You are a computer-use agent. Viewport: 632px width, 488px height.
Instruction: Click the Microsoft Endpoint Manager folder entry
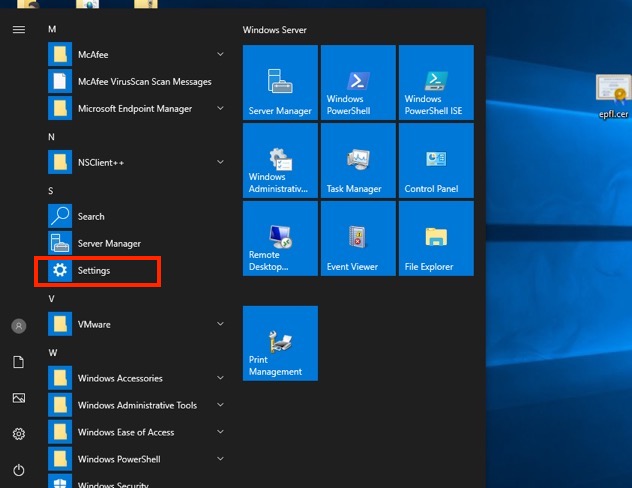click(137, 108)
